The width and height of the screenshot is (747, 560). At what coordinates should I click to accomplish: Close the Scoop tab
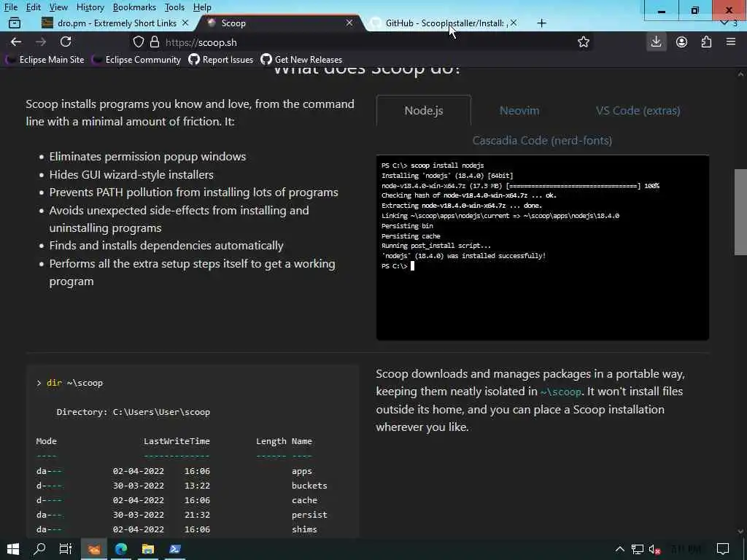(x=349, y=23)
